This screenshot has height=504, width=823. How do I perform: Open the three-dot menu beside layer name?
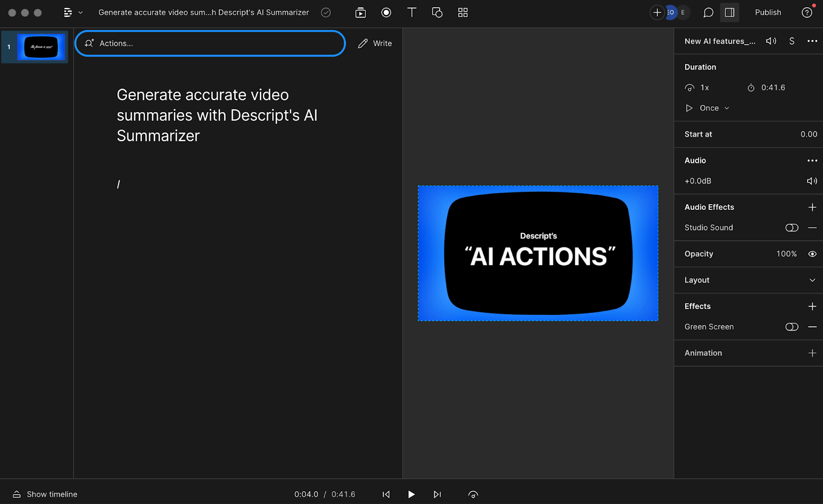coord(812,41)
